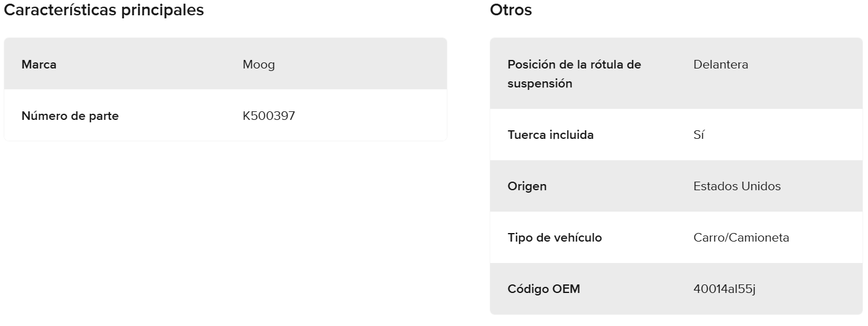Select the Carro/Camioneta value
The height and width of the screenshot is (326, 868).
point(741,237)
